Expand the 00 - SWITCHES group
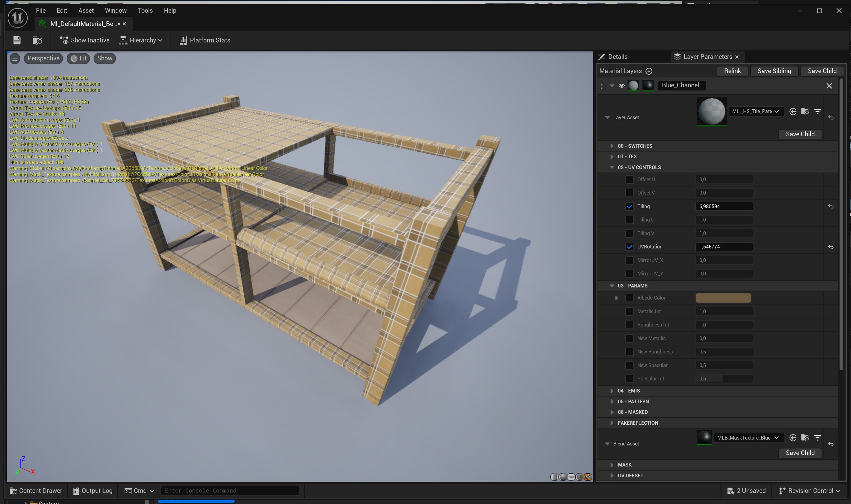The image size is (851, 504). [612, 146]
